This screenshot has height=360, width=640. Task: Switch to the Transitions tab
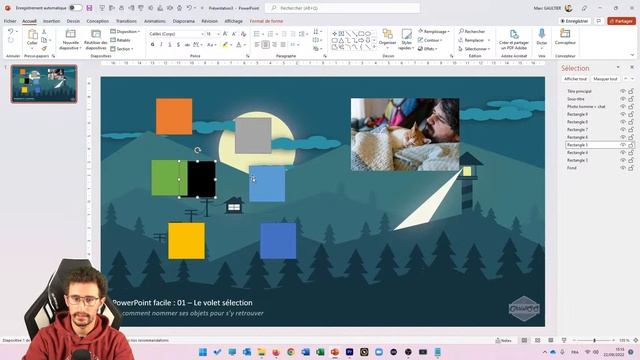[126, 21]
